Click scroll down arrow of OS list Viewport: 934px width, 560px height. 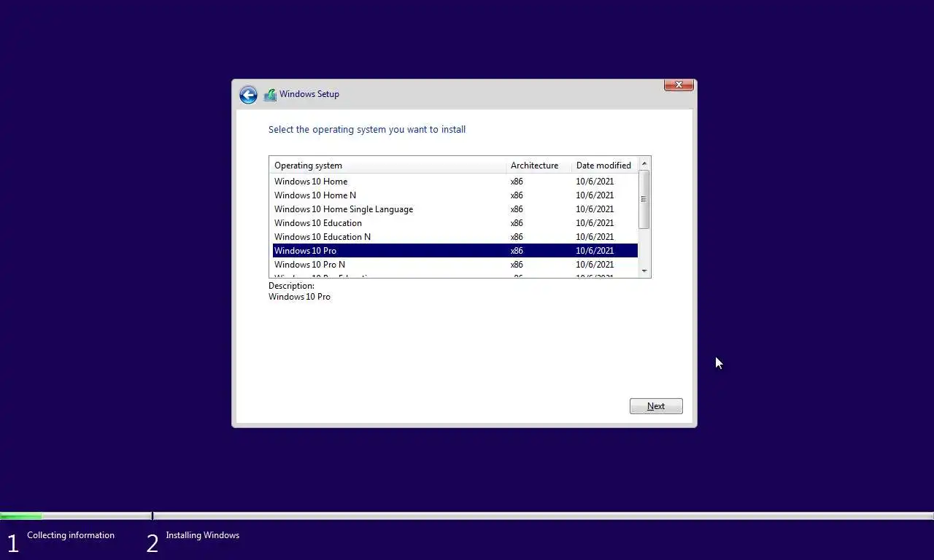tap(644, 271)
